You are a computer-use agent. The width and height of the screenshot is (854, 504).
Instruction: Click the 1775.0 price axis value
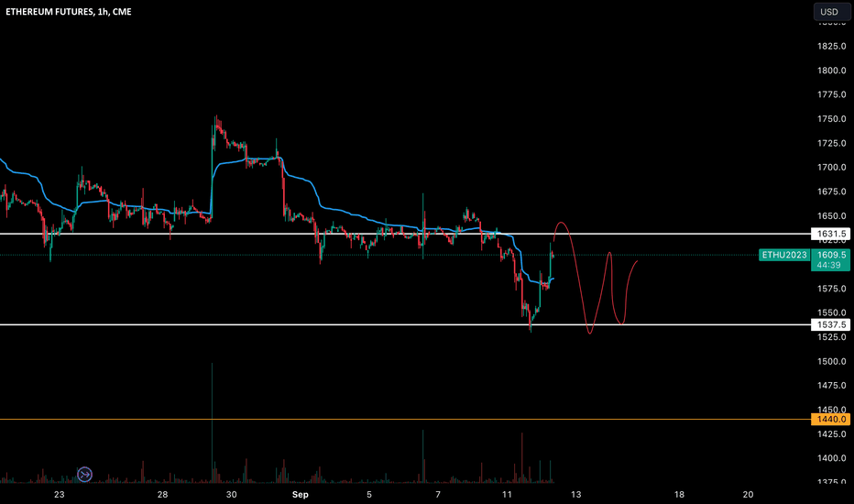point(832,94)
